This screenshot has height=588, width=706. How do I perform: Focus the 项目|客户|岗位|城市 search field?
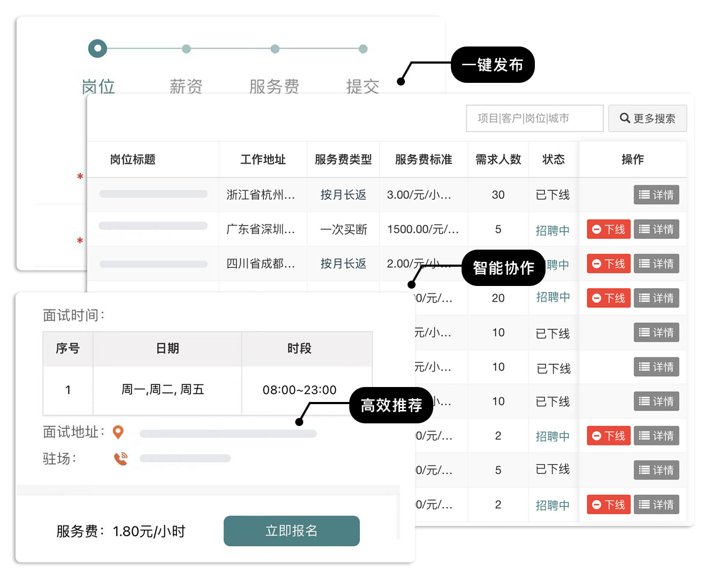(x=534, y=119)
